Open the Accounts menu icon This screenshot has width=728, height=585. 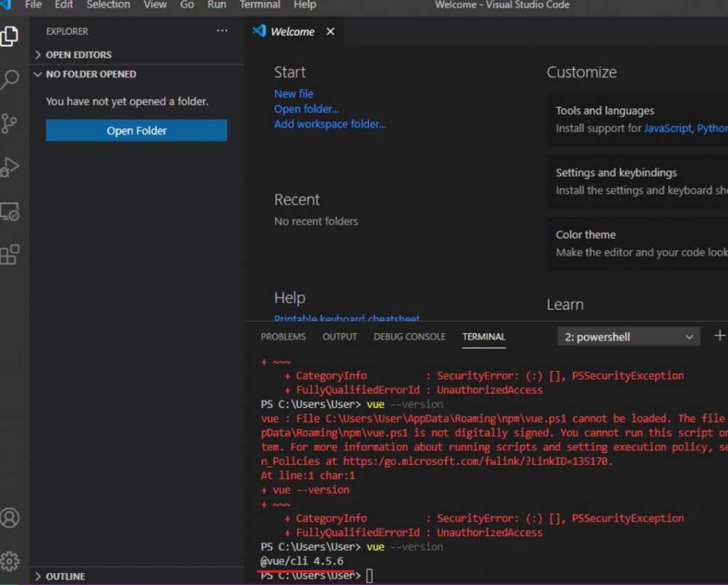[x=10, y=517]
